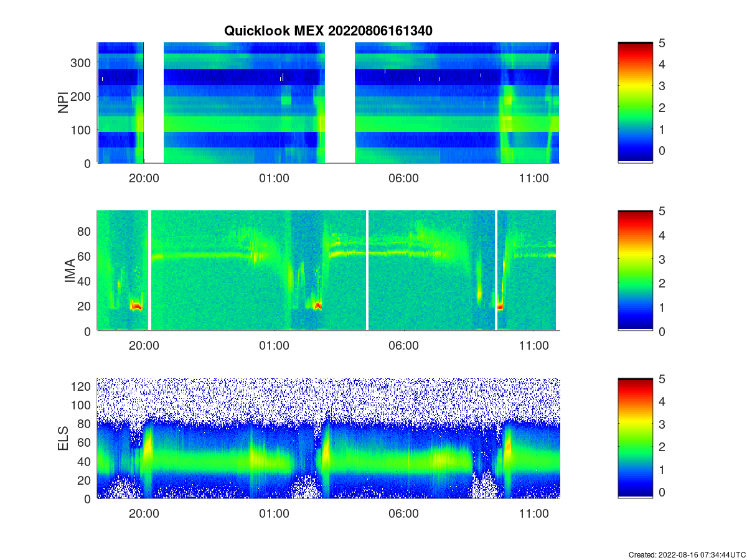The image size is (747, 560).
Task: Click the 01:00 tick under IMA plot
Action: point(274,346)
